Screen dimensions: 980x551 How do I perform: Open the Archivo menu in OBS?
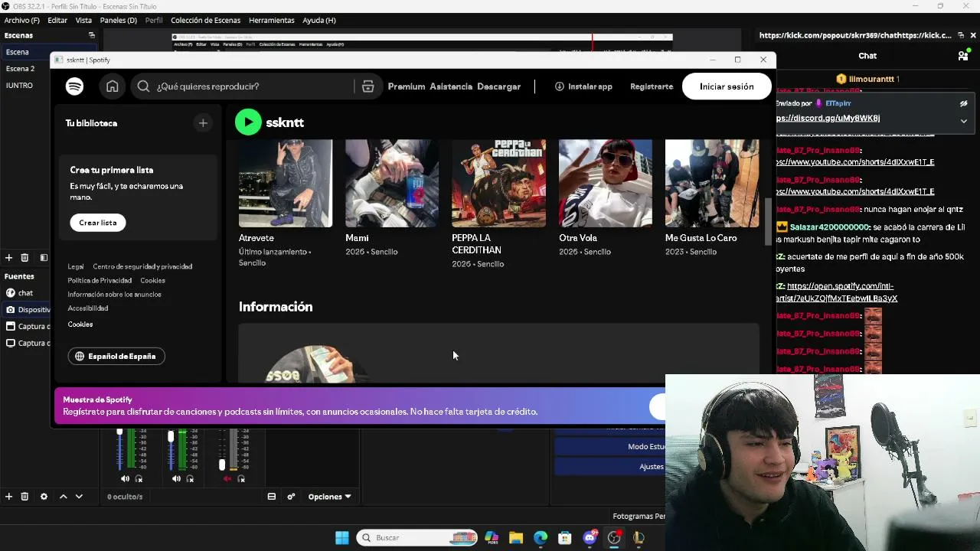[x=21, y=20]
